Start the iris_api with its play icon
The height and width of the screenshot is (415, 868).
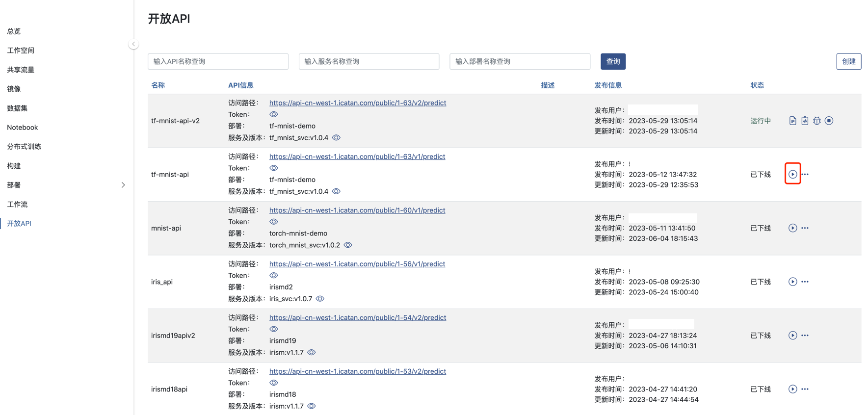pyautogui.click(x=792, y=282)
